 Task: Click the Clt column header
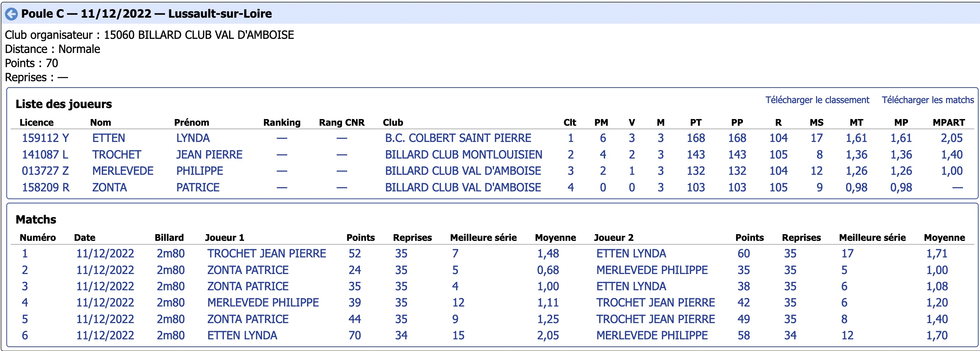(x=569, y=123)
